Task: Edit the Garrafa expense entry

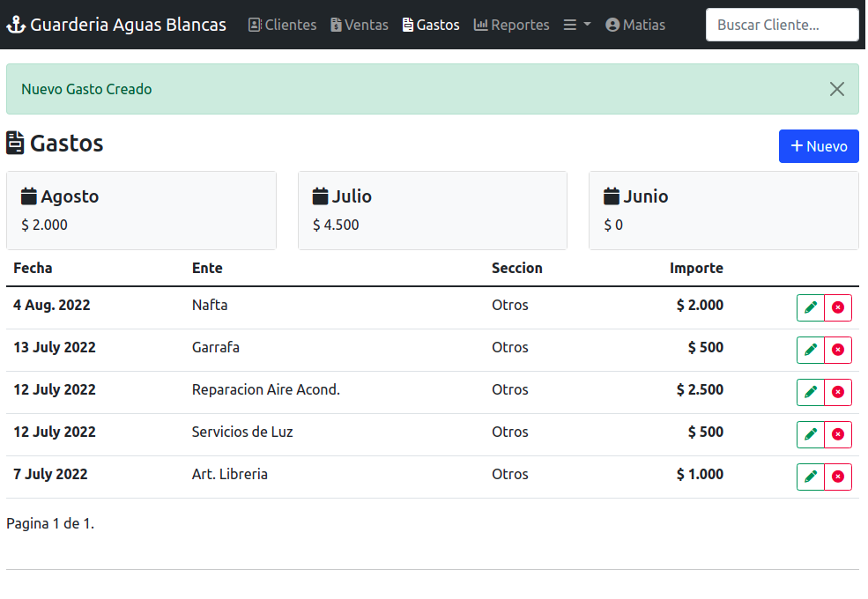Action: (811, 350)
